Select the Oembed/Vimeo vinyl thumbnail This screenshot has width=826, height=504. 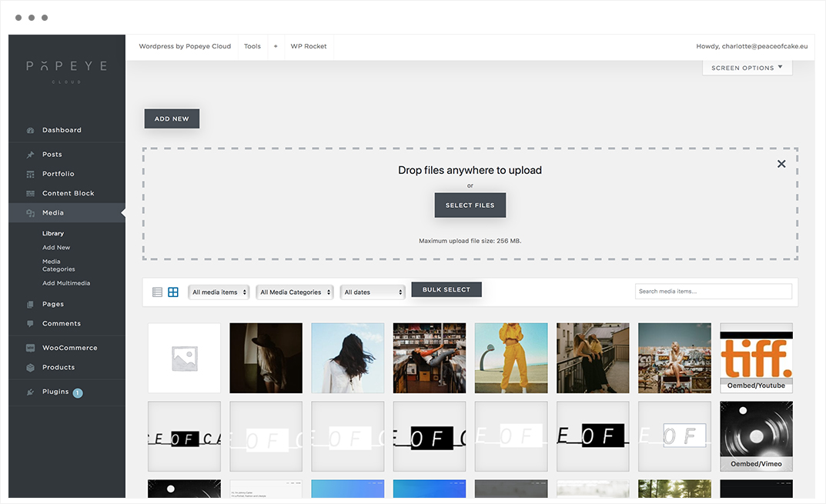(x=757, y=436)
